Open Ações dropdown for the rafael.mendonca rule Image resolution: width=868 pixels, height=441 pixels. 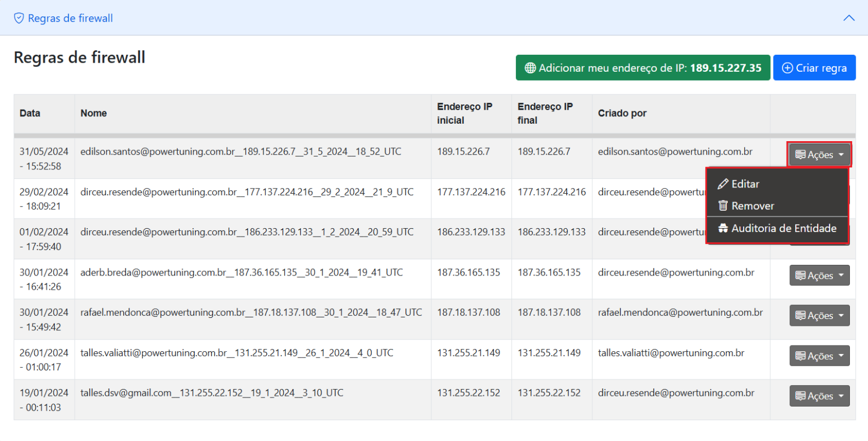(x=819, y=316)
